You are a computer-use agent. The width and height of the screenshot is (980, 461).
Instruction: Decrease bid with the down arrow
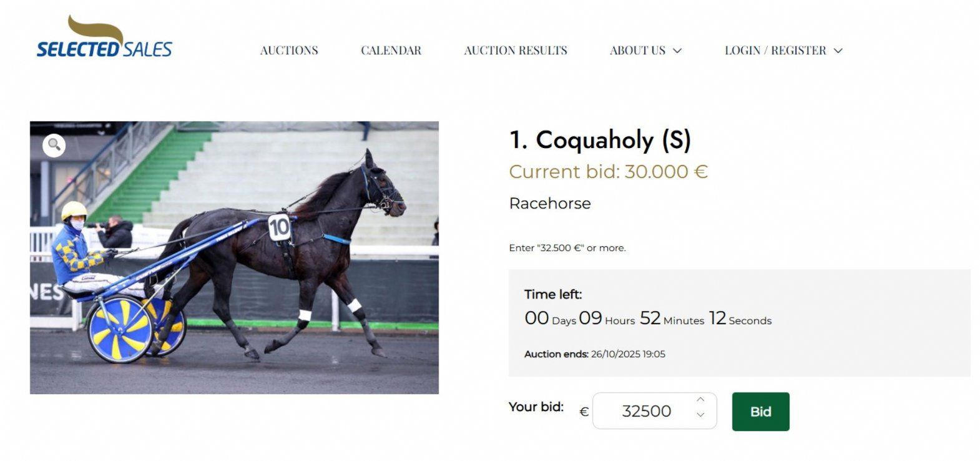click(700, 415)
